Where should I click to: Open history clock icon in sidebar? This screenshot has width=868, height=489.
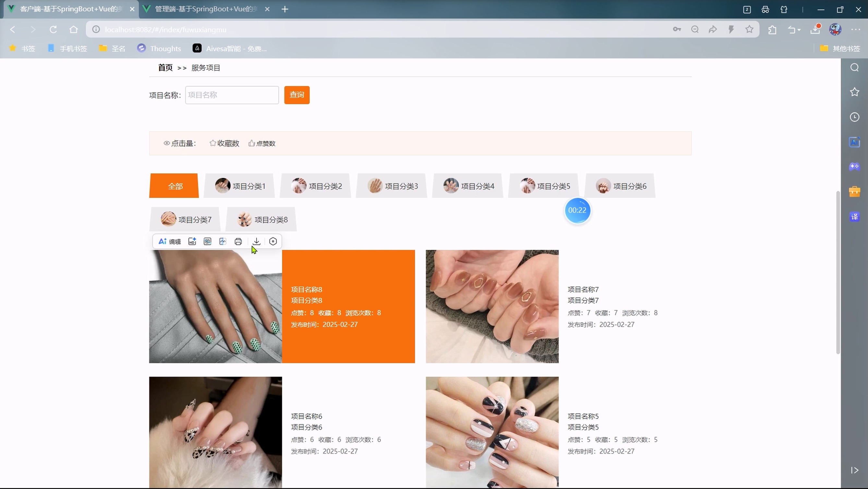[854, 117]
